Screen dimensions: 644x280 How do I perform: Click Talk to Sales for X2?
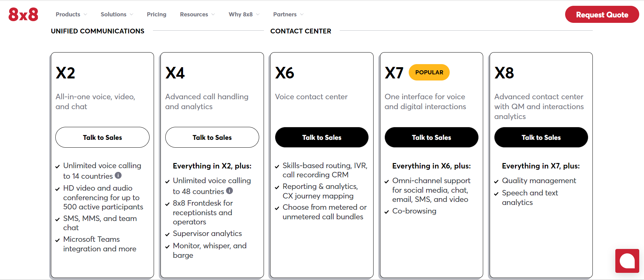click(x=102, y=137)
